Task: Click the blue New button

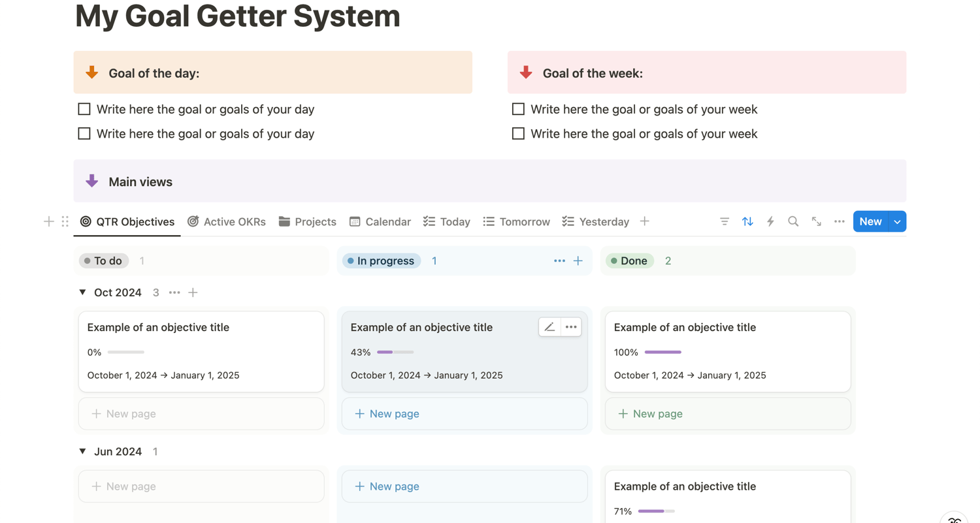Action: pyautogui.click(x=871, y=221)
